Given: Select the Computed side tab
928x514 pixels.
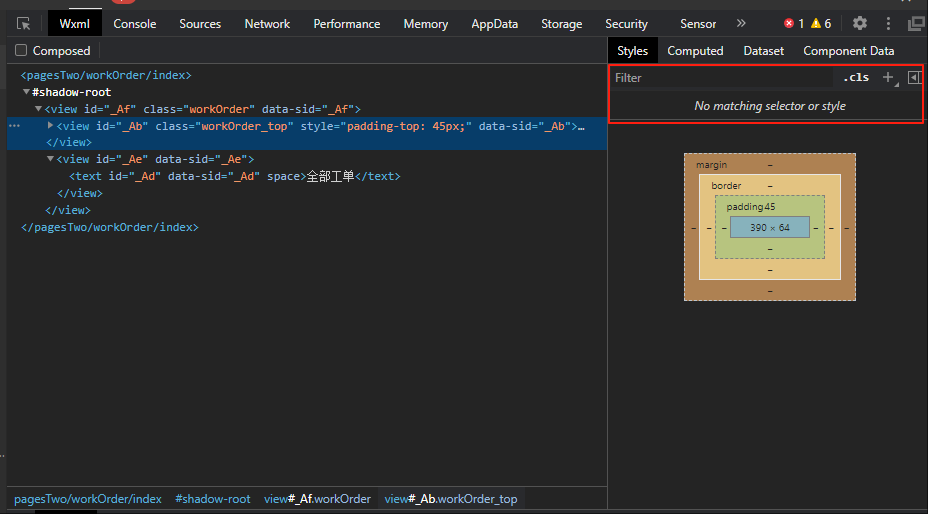Looking at the screenshot, I should coord(695,51).
